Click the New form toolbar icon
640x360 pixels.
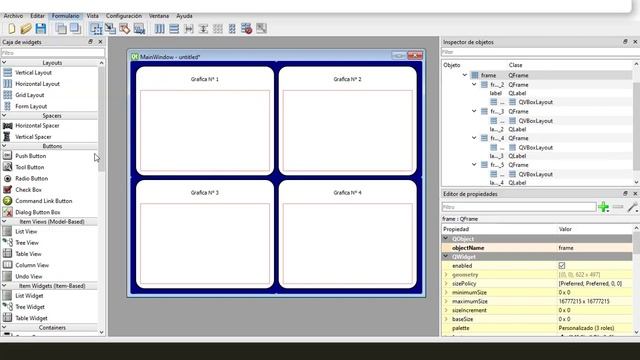click(11, 29)
